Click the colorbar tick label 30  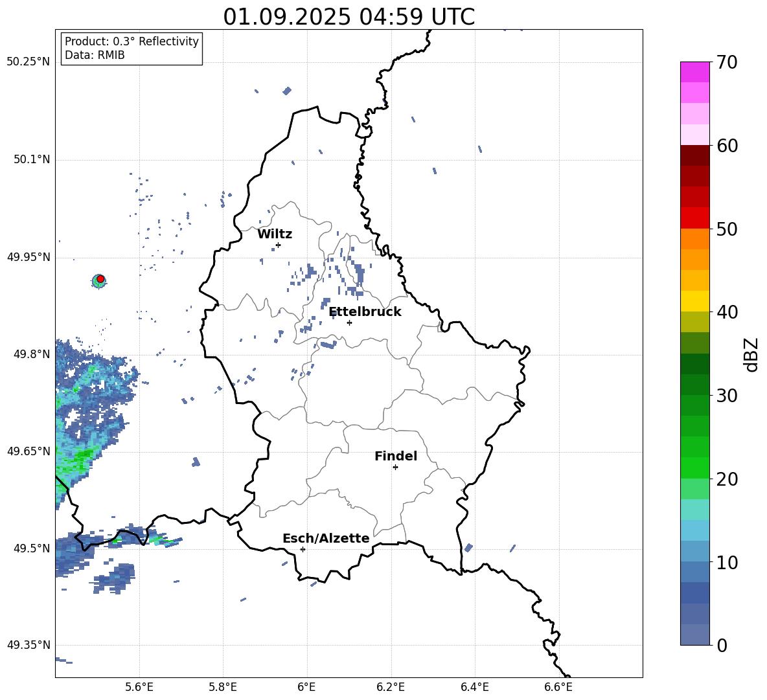tap(727, 396)
